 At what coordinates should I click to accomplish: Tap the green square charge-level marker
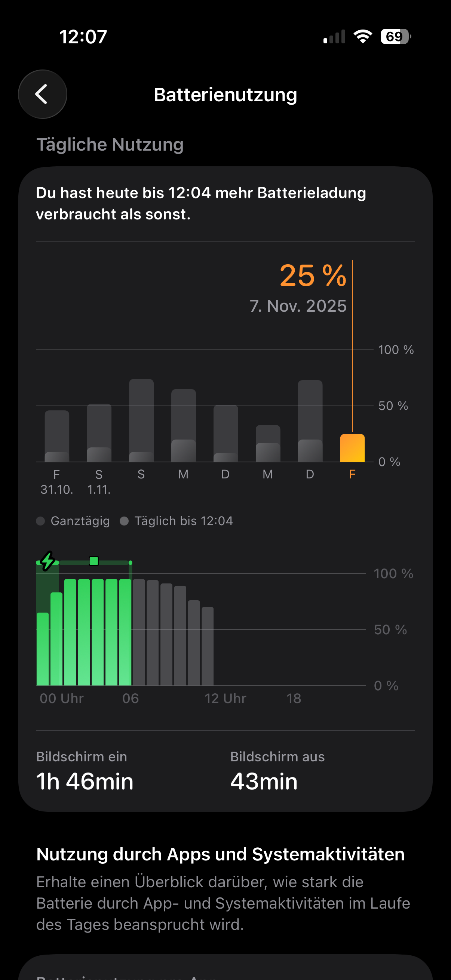(x=94, y=561)
